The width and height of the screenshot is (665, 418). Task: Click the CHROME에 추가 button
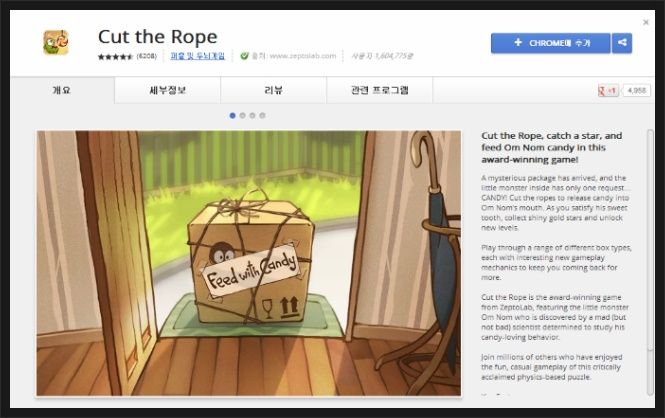(x=550, y=43)
